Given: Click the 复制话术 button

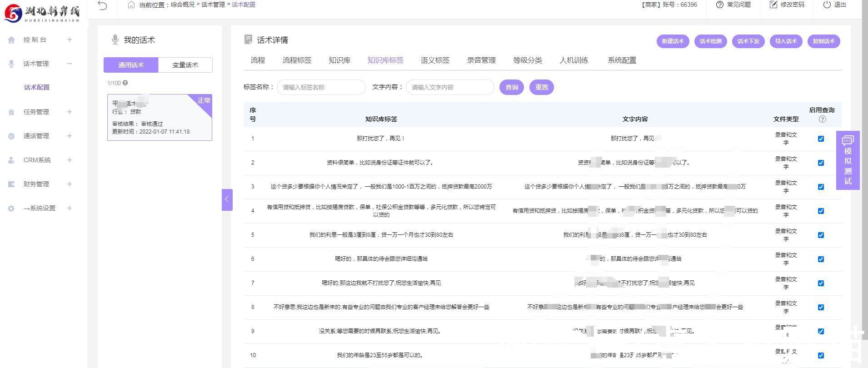Looking at the screenshot, I should (823, 41).
